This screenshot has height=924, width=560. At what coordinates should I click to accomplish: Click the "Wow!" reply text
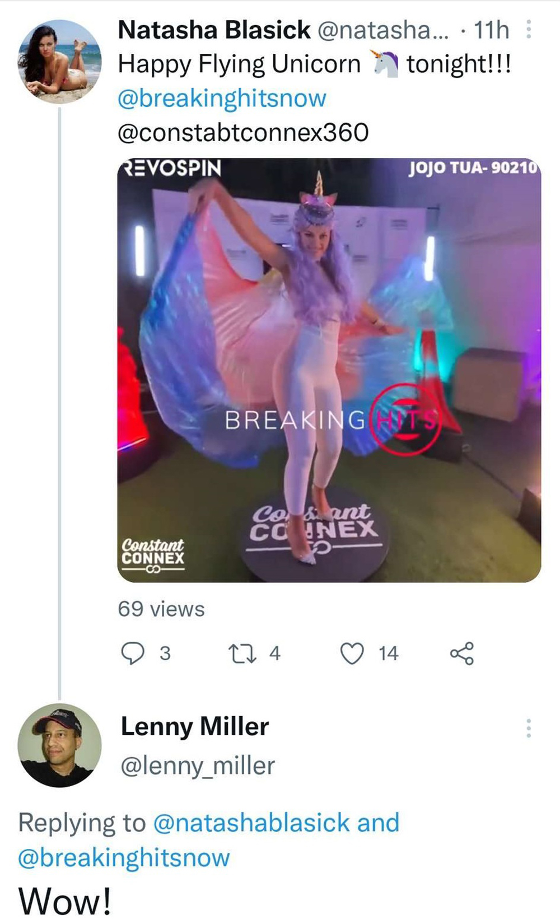[65, 902]
